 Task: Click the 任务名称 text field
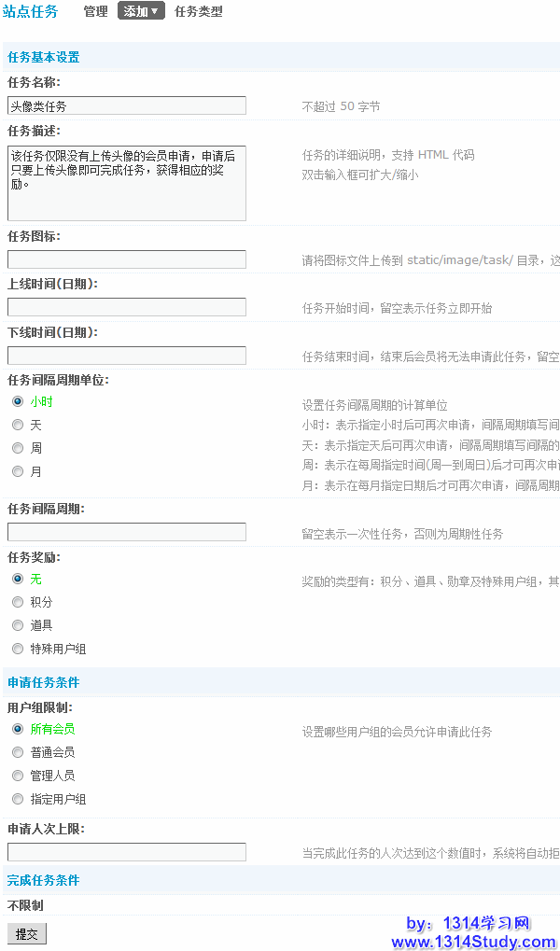(x=127, y=106)
